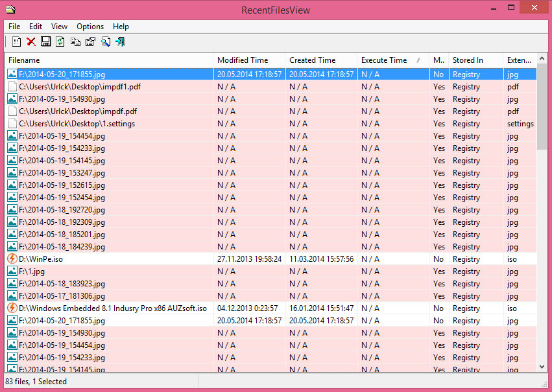Click the 'settings' extension cell
Image resolution: width=552 pixels, height=392 pixels.
click(x=520, y=124)
